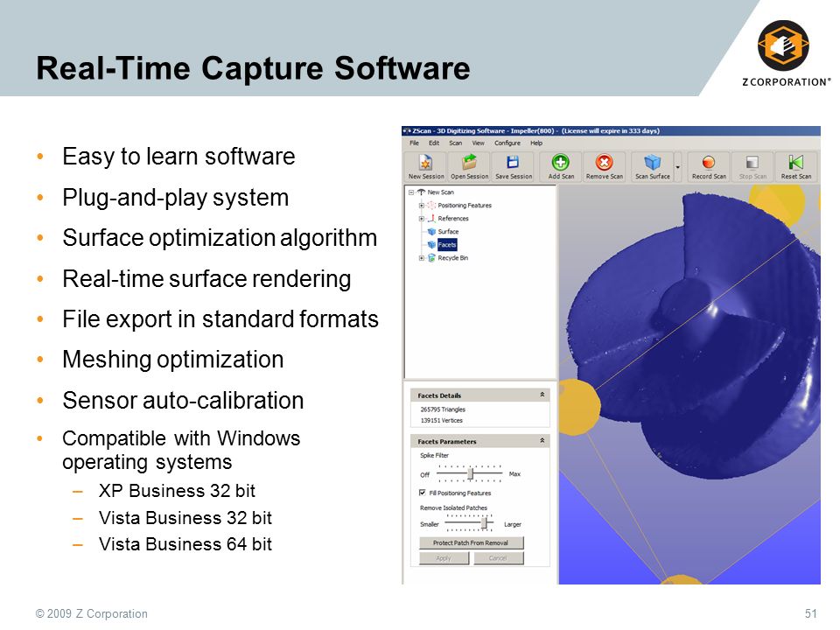The image size is (840, 630).
Task: Click the Z Corporation logo
Action: (785, 52)
